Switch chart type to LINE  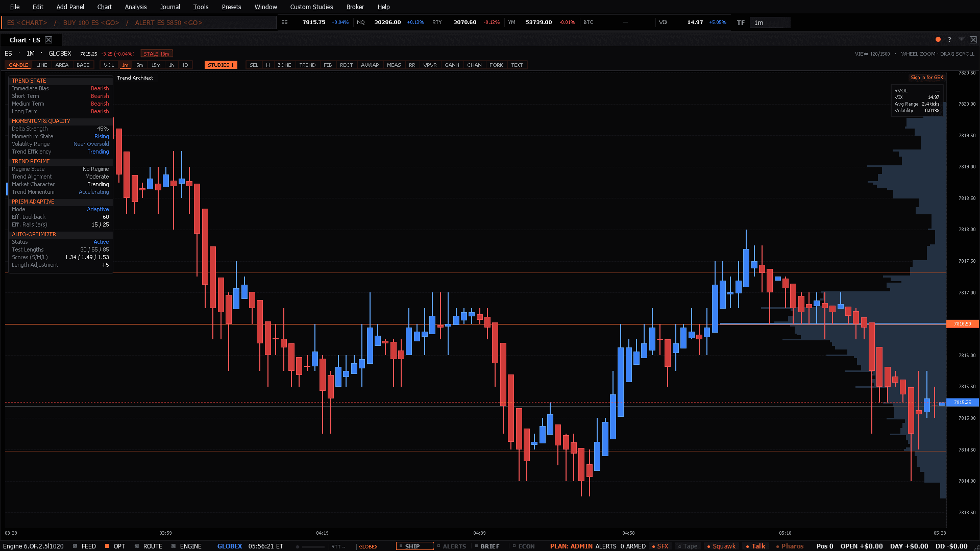pos(42,65)
